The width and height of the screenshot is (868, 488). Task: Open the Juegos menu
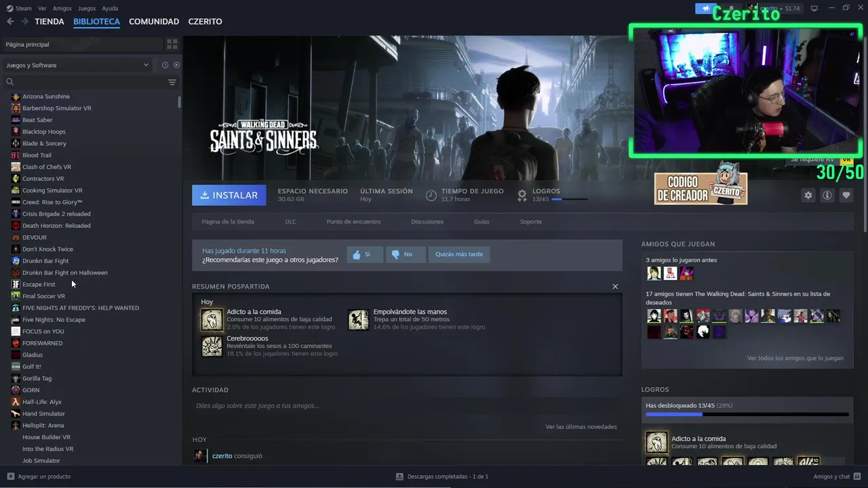(x=87, y=8)
